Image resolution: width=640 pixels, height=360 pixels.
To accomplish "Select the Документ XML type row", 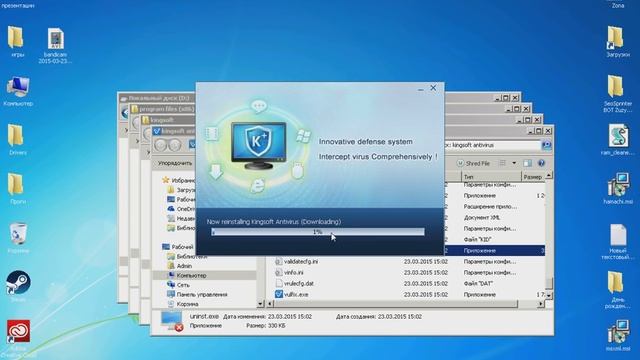I will tap(482, 218).
